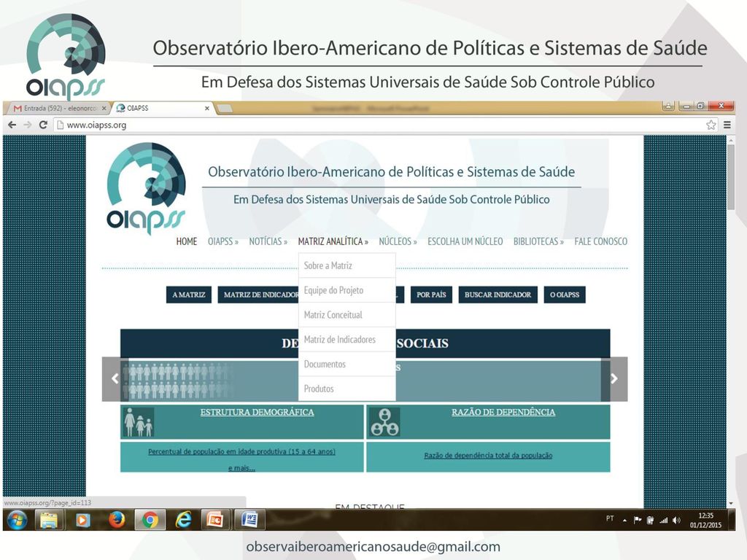Open volume speaker tray icon

tap(676, 520)
